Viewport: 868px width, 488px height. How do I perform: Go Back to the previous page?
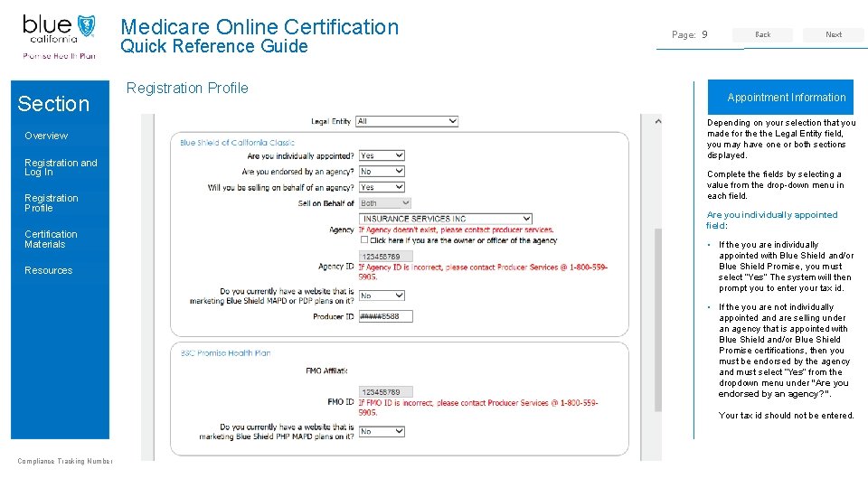[x=762, y=34]
